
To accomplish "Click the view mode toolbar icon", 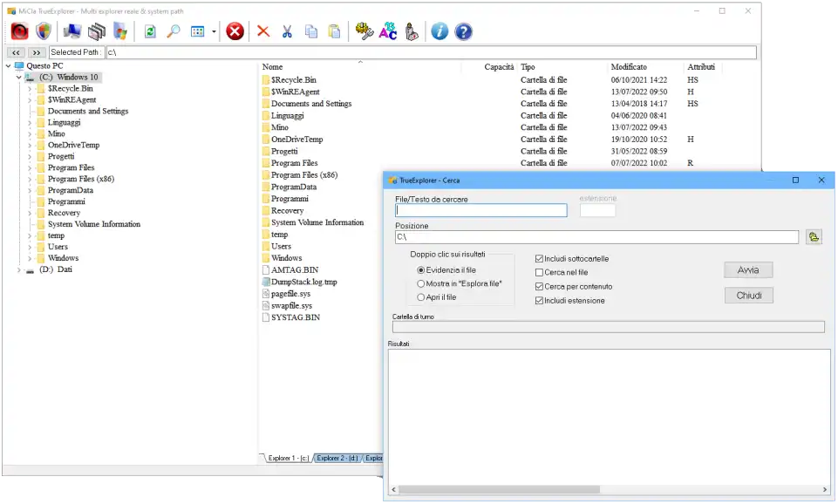I will tap(198, 31).
